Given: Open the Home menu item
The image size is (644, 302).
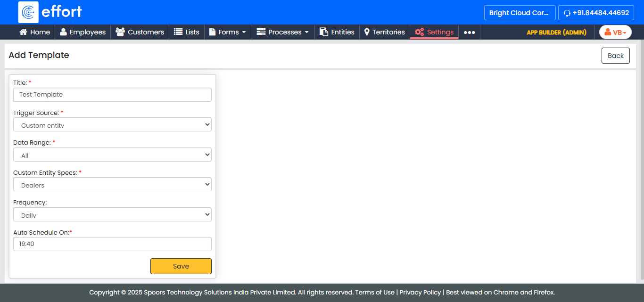Looking at the screenshot, I should pyautogui.click(x=34, y=32).
